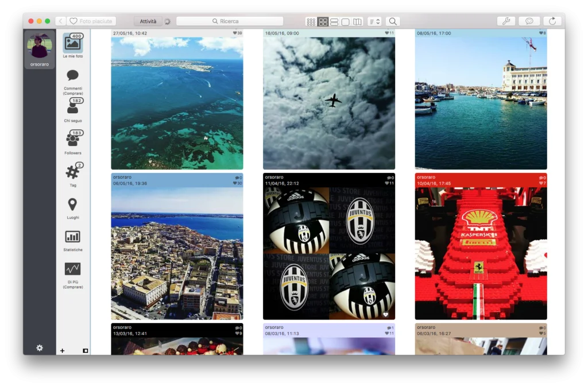
Task: Open the sort order dropdown
Action: 374,22
